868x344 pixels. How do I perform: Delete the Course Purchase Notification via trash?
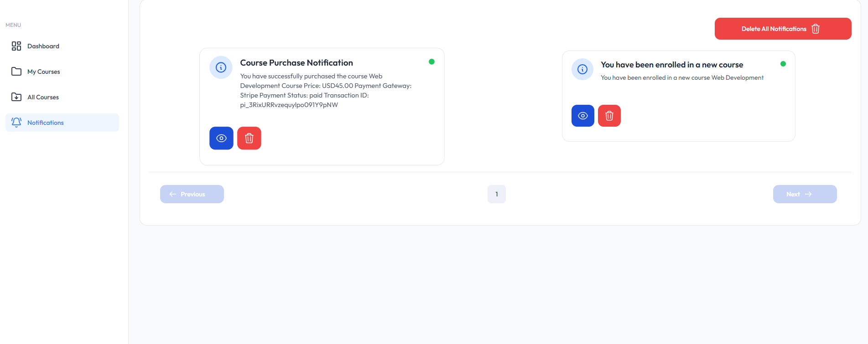[x=249, y=138]
